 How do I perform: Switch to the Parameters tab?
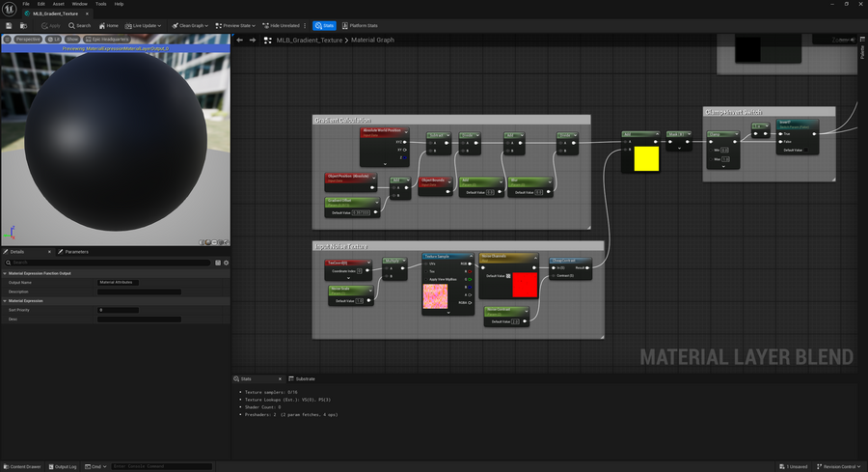75,252
